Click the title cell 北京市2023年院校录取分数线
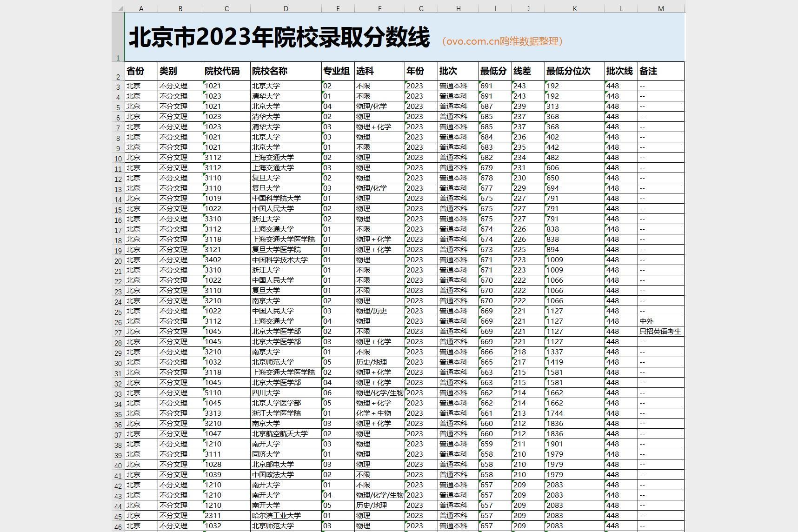This screenshot has width=798, height=532. pos(405,37)
